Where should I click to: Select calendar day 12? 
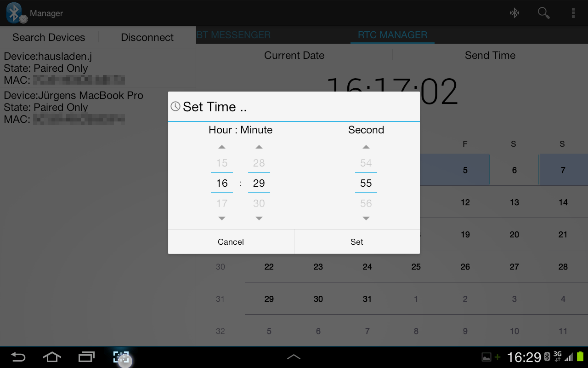tap(465, 202)
